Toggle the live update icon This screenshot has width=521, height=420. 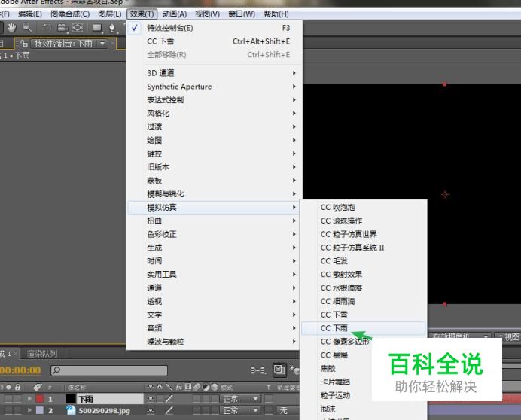click(279, 370)
